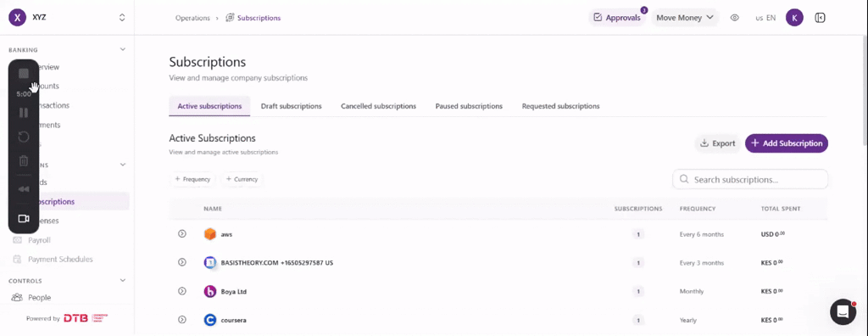
Task: Open the Approvals button
Action: (x=617, y=18)
